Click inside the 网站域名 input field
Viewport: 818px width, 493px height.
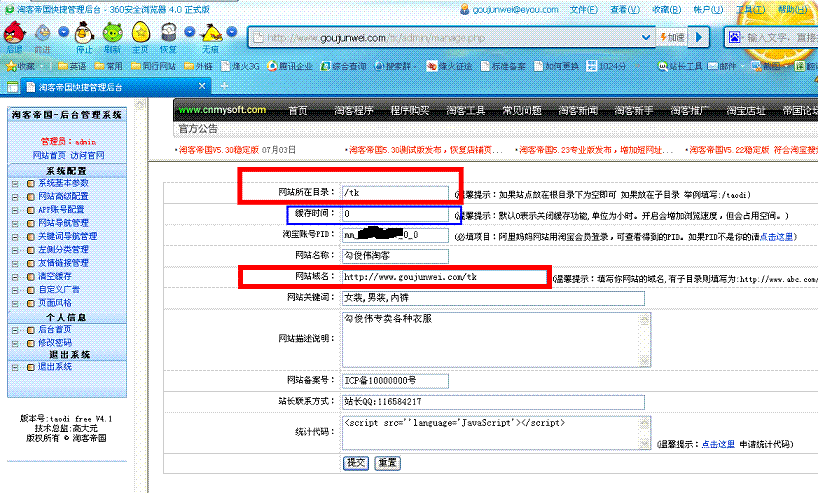[x=445, y=277]
